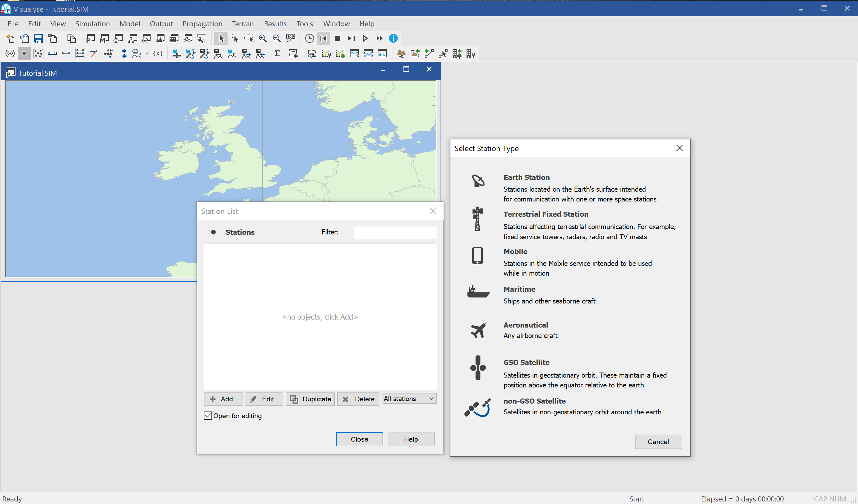Viewport: 858px width, 504px height.
Task: Reset the zoom to 100 percent
Action: click(290, 38)
